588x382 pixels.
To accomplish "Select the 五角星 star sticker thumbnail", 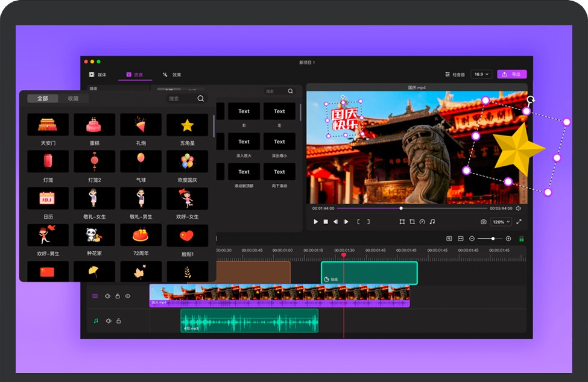I will (x=187, y=125).
